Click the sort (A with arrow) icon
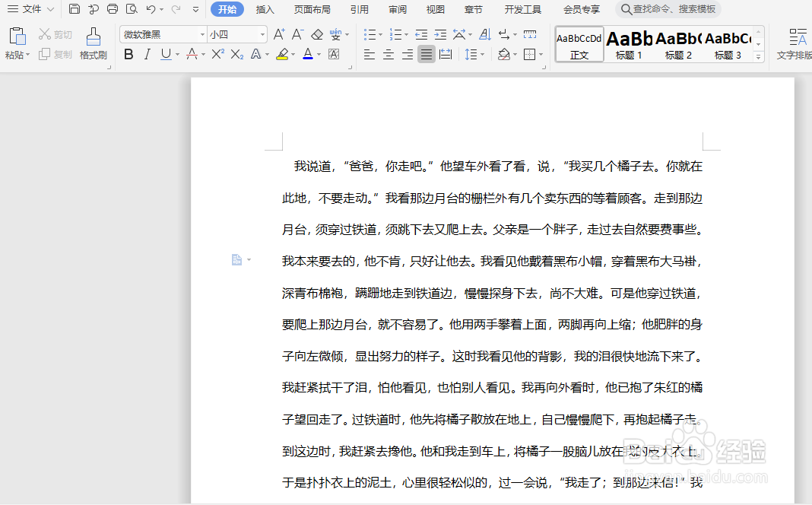812x505 pixels. coord(485,35)
